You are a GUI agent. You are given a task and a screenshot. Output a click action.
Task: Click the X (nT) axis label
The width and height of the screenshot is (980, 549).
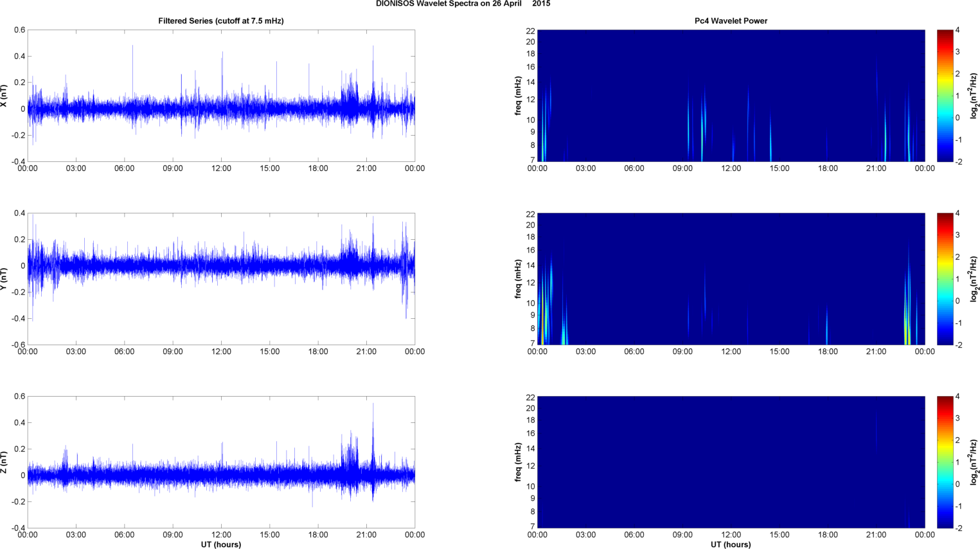4,96
